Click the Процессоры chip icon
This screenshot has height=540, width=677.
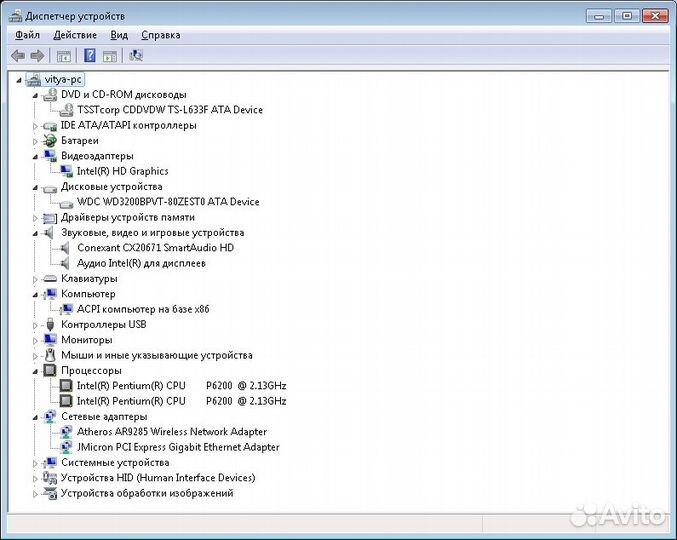50,370
